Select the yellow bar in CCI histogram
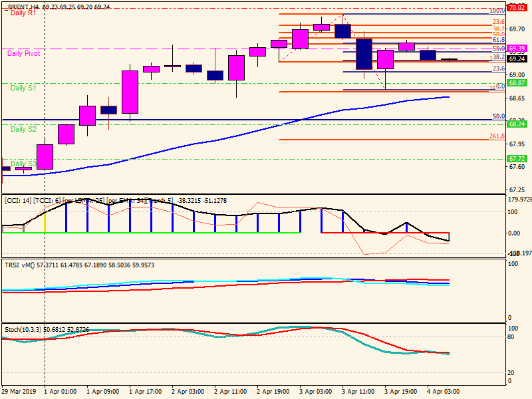 (x=45, y=221)
